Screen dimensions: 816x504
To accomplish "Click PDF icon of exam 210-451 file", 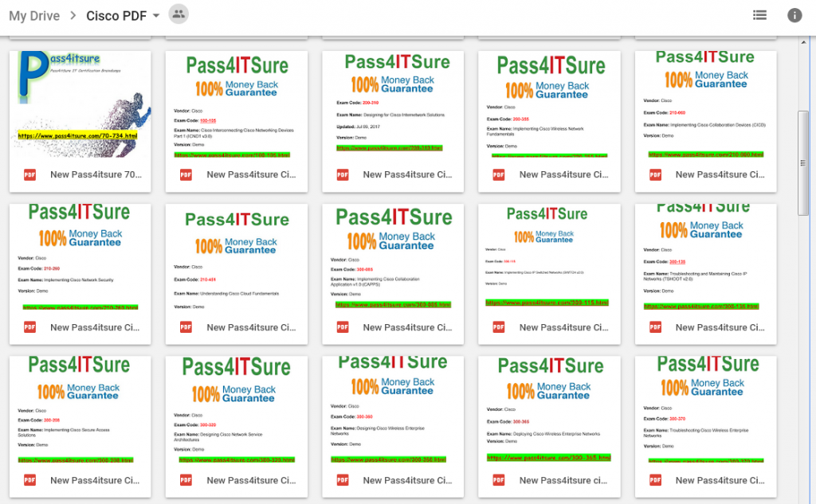I will (x=186, y=327).
